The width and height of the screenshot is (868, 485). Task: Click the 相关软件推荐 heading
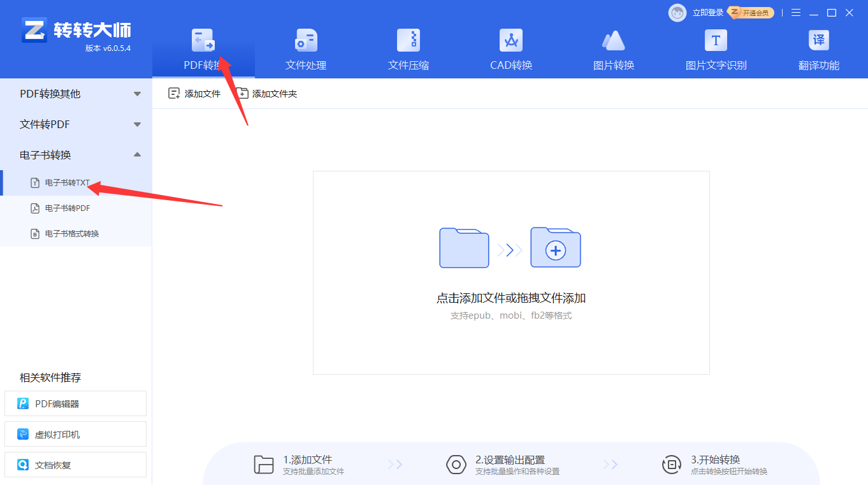coord(50,377)
